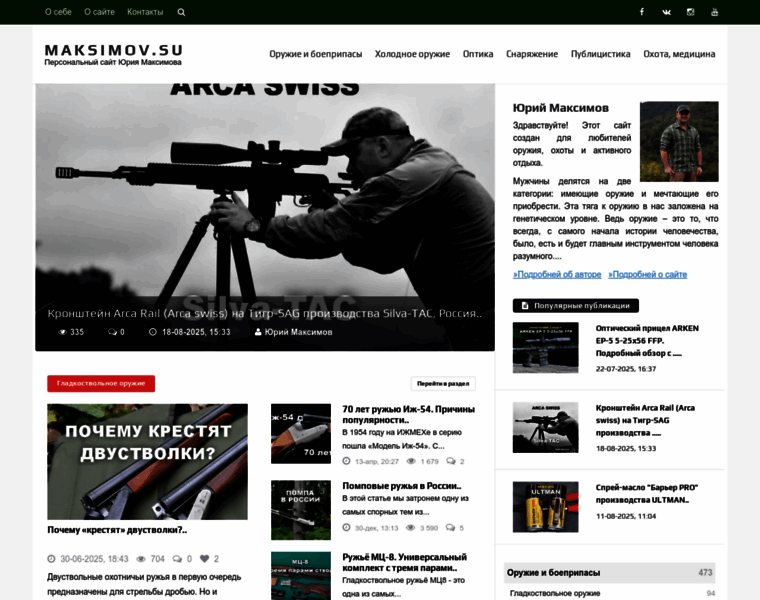This screenshot has width=760, height=600.
Task: Click the ULTMAN spray cans thumbnail
Action: [546, 507]
